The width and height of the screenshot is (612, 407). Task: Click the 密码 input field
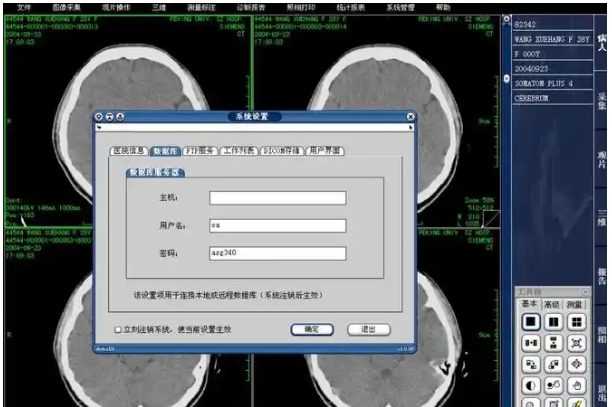point(278,253)
